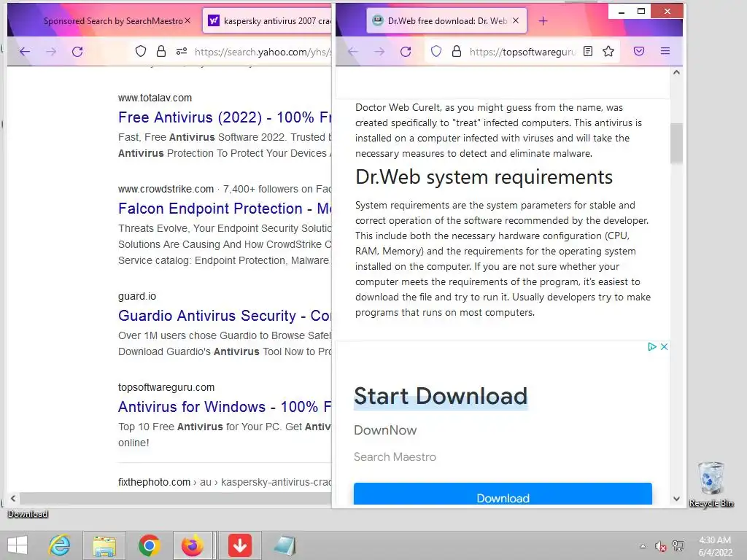Open the clock showing 4:30 AM
This screenshot has width=747, height=560.
point(715,546)
